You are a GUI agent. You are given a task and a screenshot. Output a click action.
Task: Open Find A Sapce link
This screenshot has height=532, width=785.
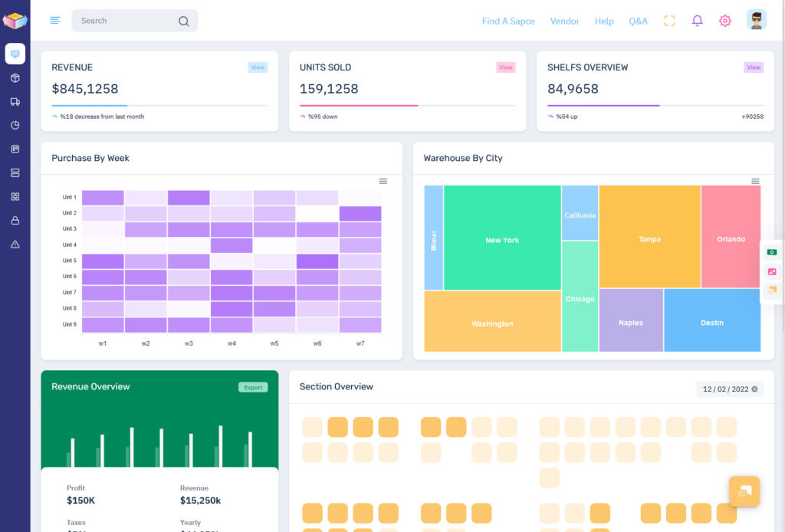(508, 21)
